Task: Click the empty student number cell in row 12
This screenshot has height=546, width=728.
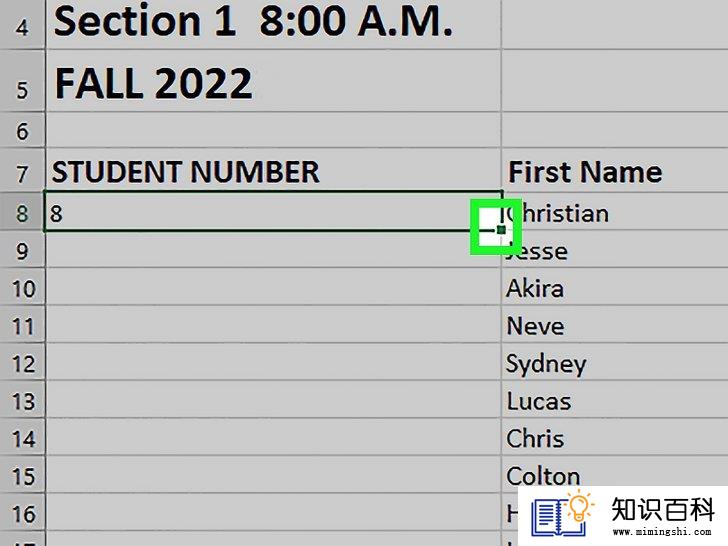Action: coord(273,363)
